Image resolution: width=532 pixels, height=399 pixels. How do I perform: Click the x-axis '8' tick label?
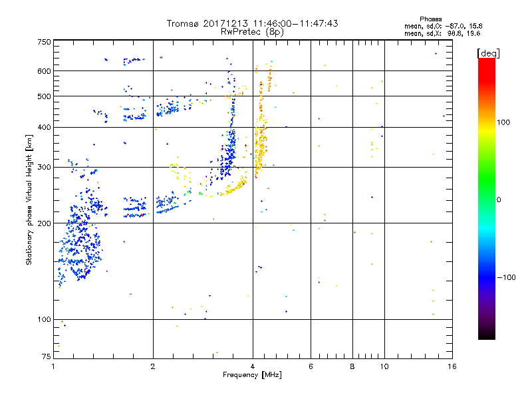[x=352, y=366]
